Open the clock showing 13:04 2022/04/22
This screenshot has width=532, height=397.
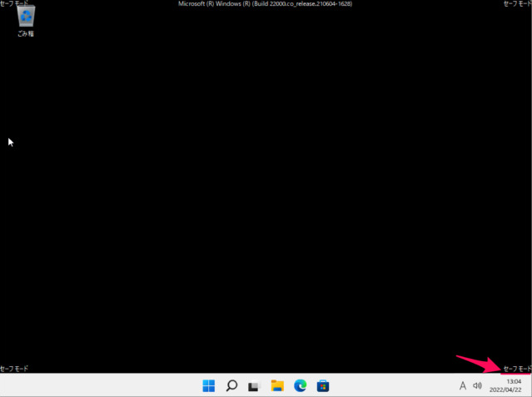point(505,386)
